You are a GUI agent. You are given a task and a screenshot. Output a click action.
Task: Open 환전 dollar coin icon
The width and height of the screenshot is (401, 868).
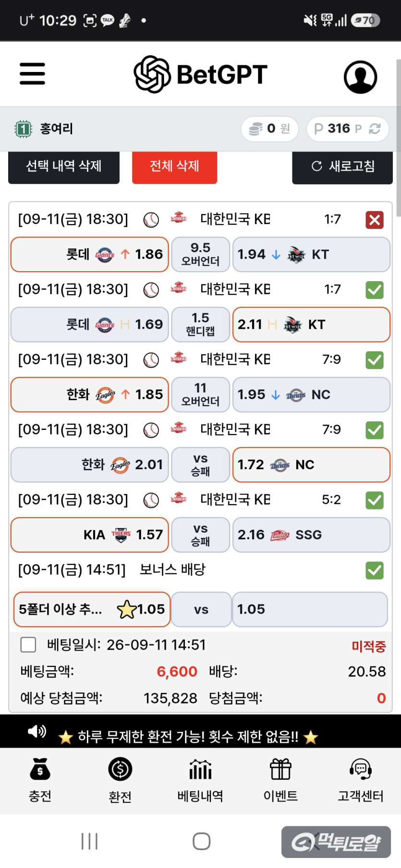[x=120, y=769]
